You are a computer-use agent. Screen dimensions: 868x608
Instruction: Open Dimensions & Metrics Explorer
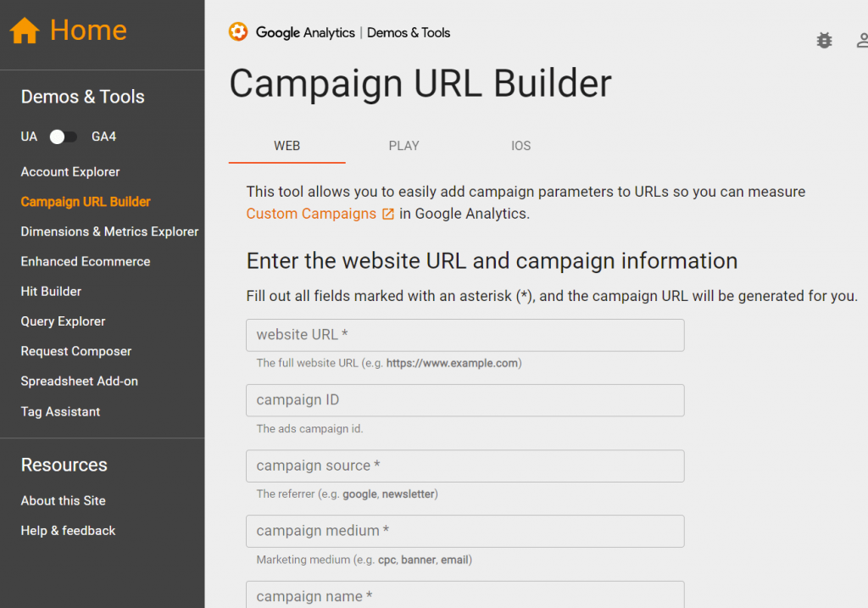point(109,231)
